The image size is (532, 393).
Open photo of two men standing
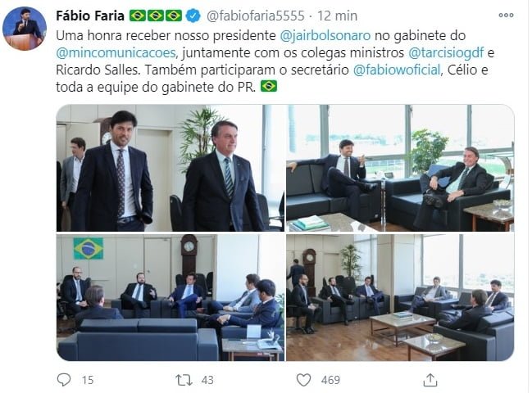(x=171, y=168)
